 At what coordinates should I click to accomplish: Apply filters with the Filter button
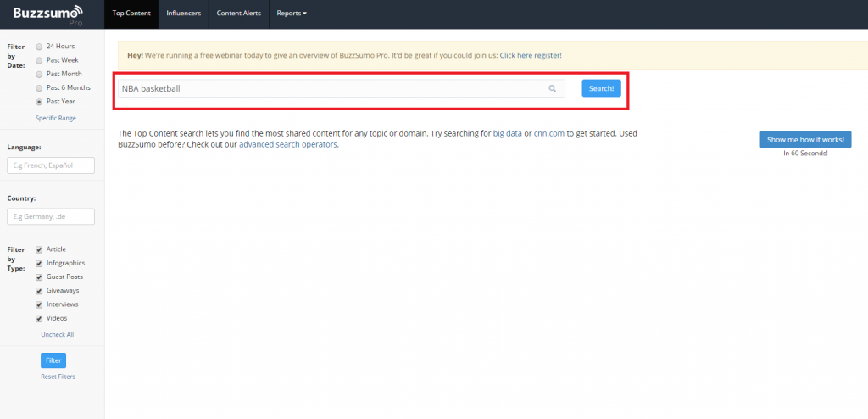[x=53, y=360]
